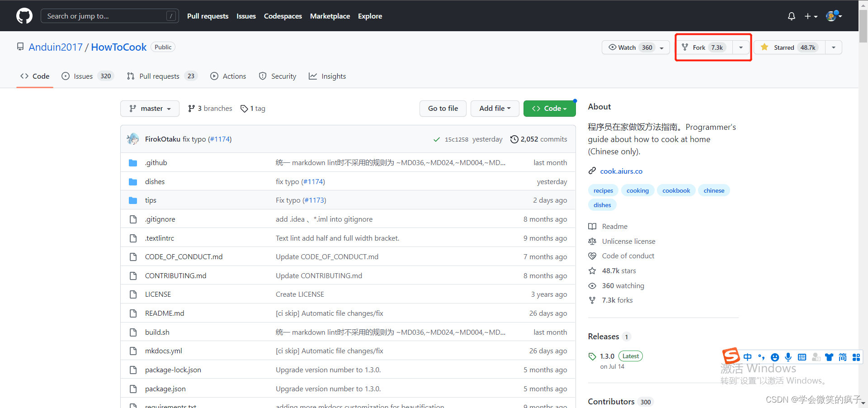Open the notifications bell

[791, 16]
